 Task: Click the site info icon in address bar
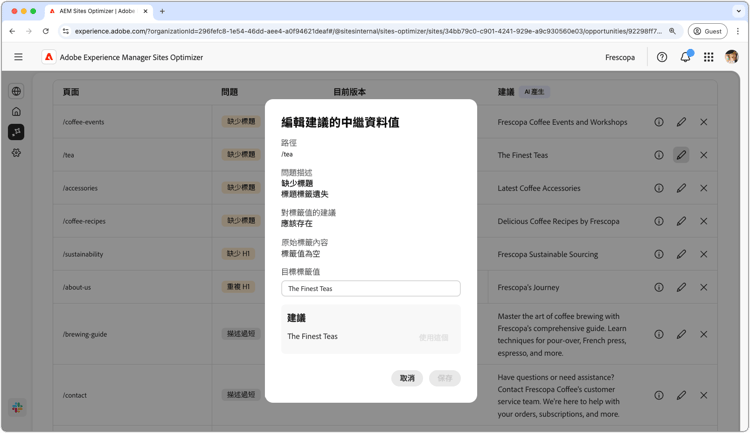click(66, 31)
